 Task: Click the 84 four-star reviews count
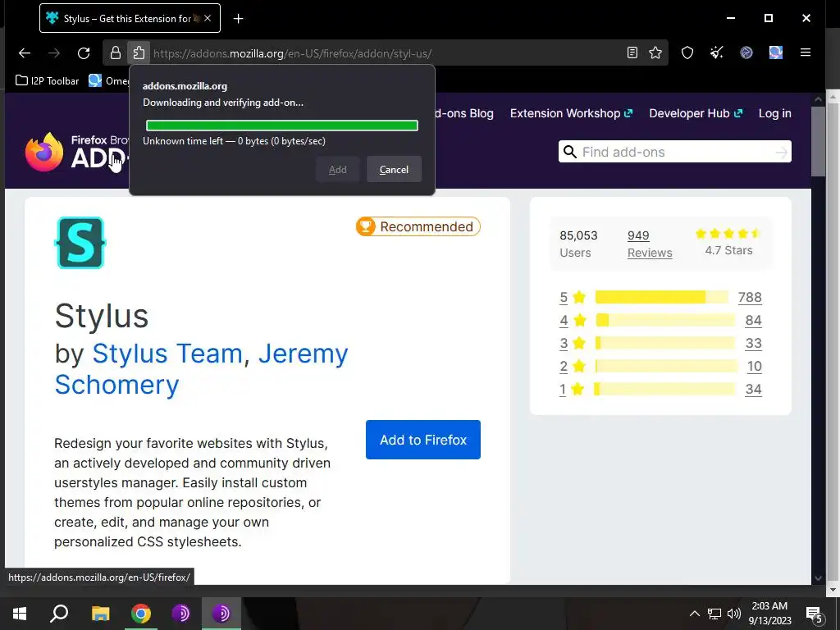[753, 321]
